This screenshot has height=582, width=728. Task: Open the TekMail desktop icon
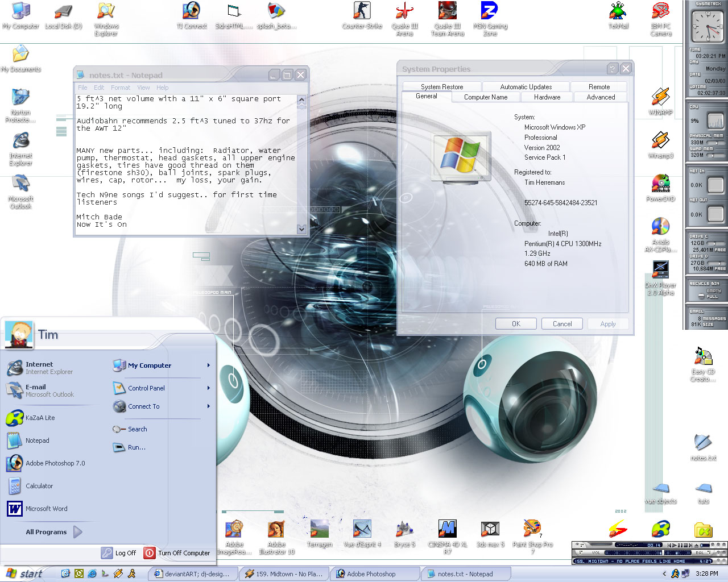click(x=618, y=16)
